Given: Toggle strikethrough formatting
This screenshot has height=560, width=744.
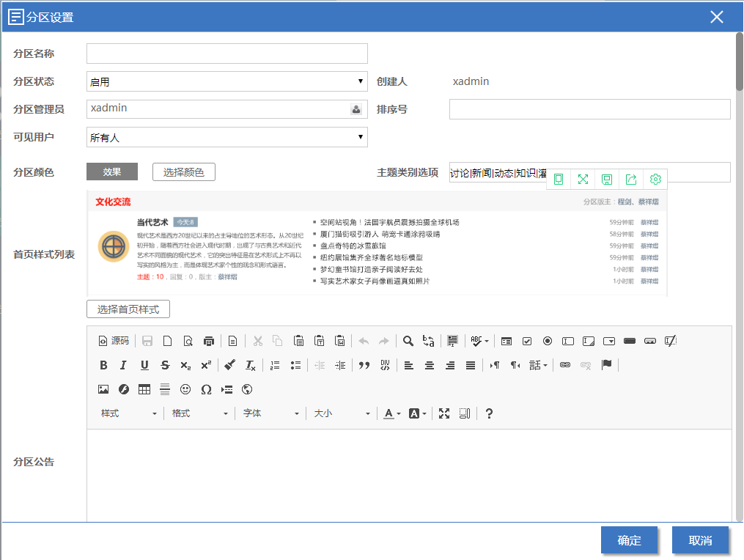Looking at the screenshot, I should pyautogui.click(x=165, y=365).
